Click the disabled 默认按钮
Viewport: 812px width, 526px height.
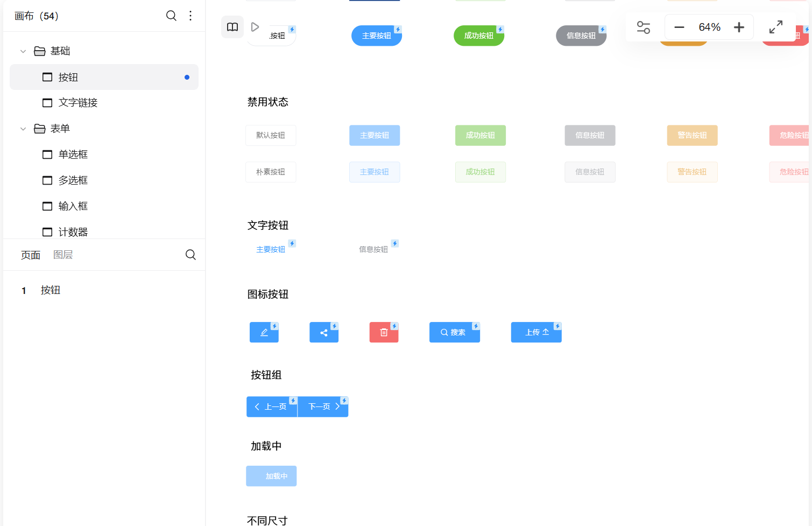(x=271, y=135)
